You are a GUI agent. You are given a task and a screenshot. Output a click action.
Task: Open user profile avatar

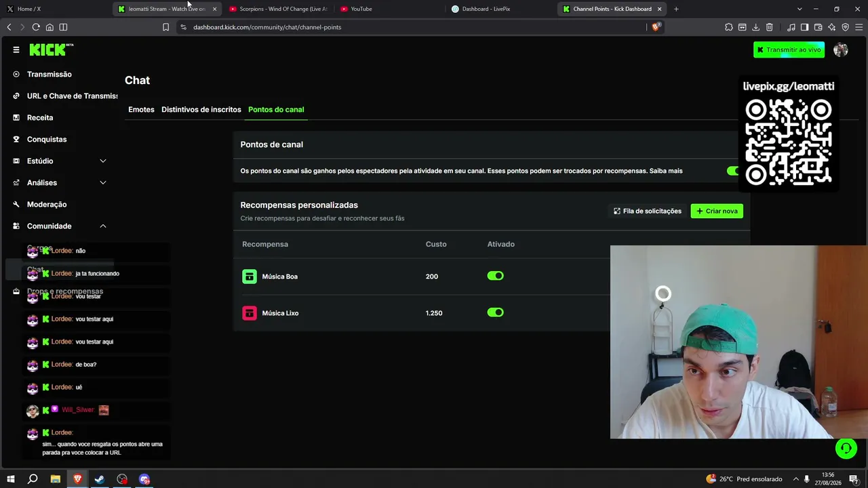coord(841,49)
